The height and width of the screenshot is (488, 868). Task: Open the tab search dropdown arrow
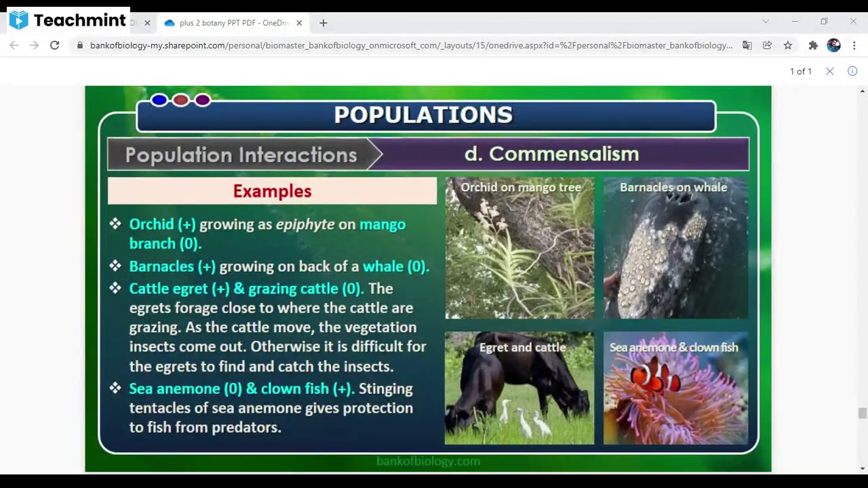(766, 22)
